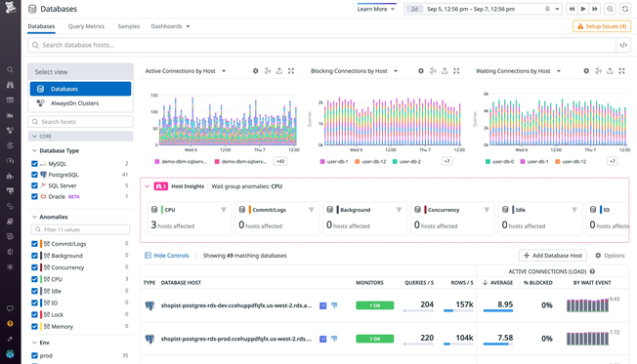Image resolution: width=637 pixels, height=364 pixels.
Task: Export Blocking Connections by Host graph
Action: (445, 71)
